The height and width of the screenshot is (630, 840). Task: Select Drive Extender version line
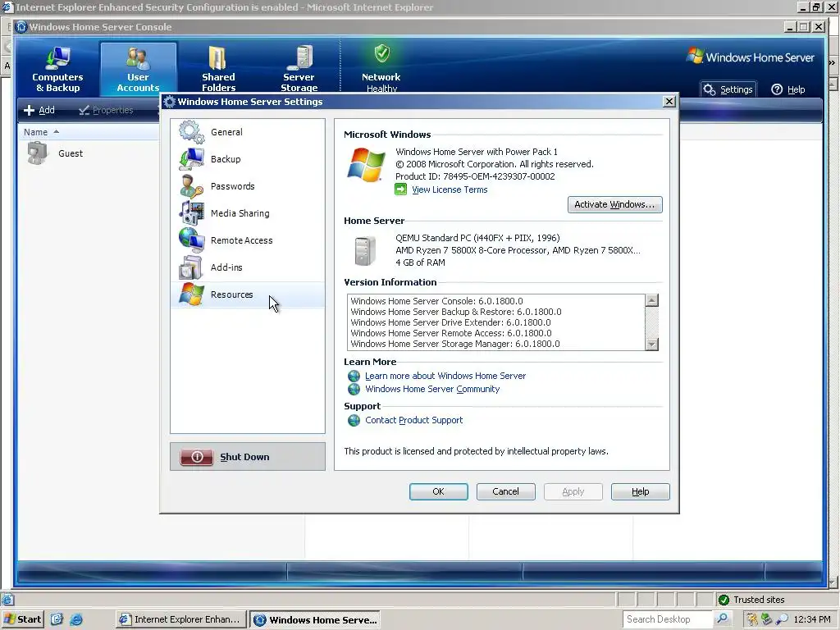point(450,322)
